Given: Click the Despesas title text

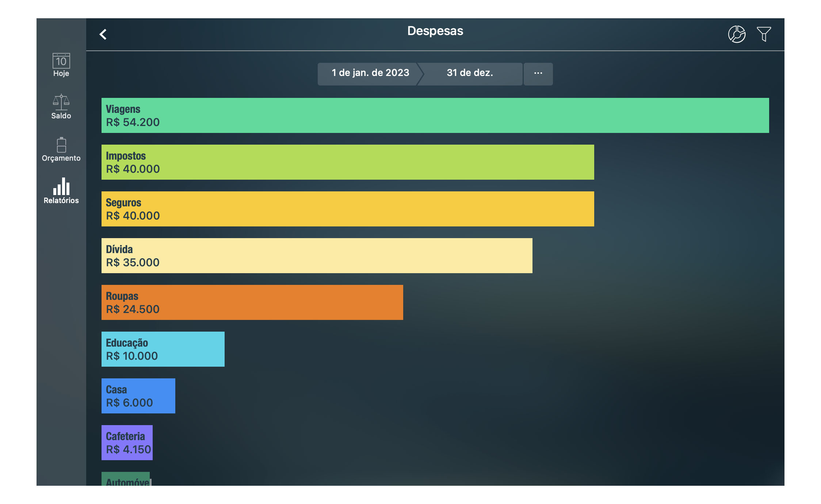Looking at the screenshot, I should click(435, 31).
